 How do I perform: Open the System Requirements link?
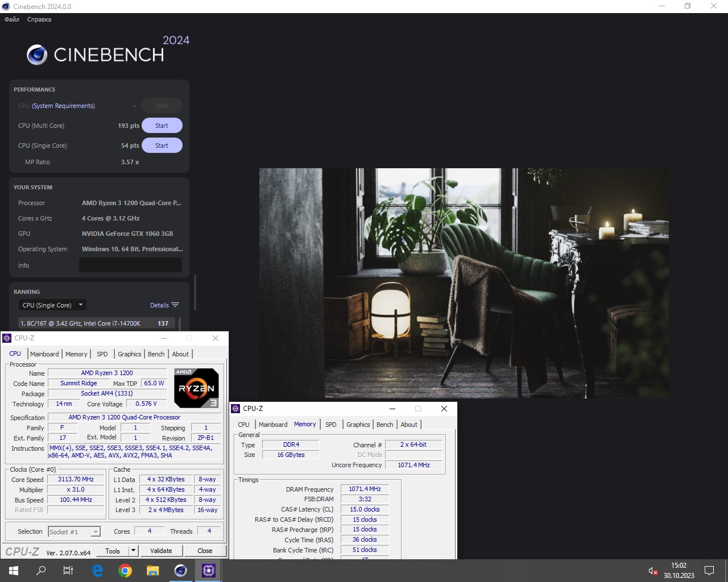point(63,106)
